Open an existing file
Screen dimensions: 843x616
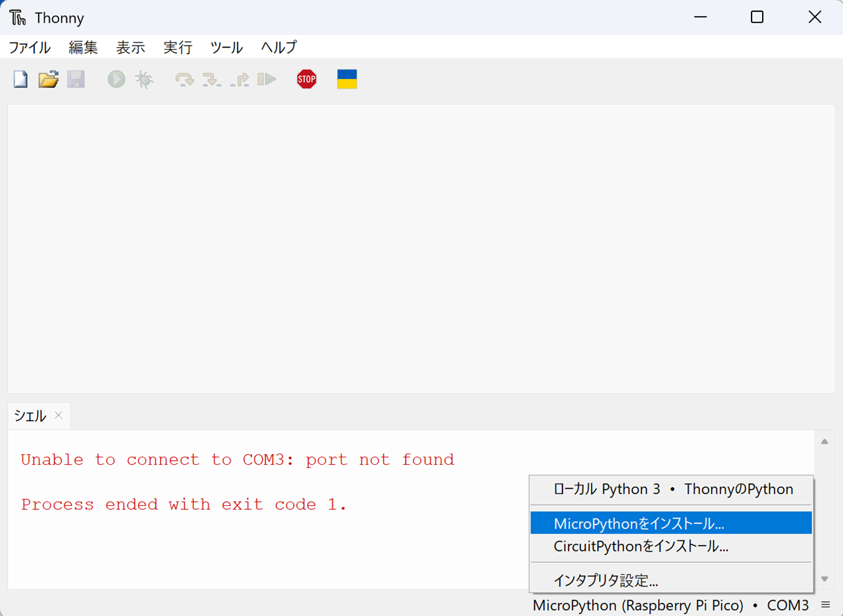pyautogui.click(x=48, y=79)
